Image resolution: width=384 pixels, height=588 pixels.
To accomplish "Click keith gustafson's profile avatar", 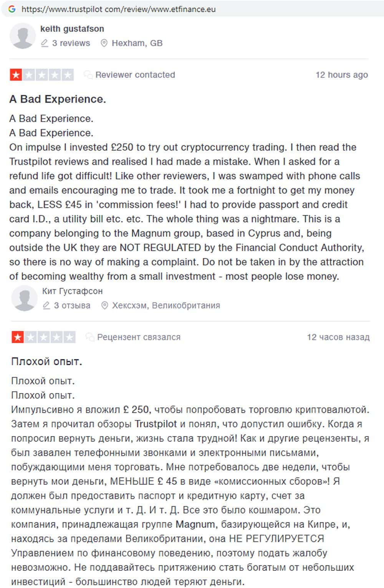I will [23, 36].
